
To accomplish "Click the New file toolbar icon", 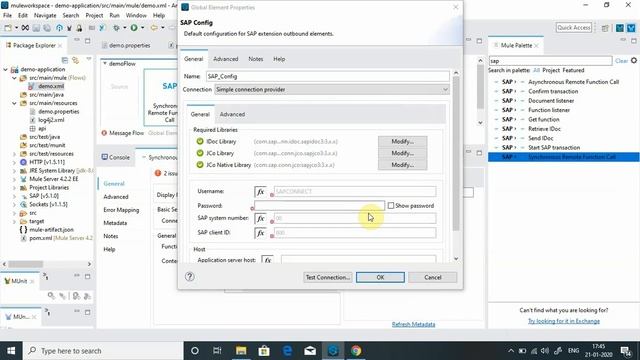I will [x=8, y=28].
